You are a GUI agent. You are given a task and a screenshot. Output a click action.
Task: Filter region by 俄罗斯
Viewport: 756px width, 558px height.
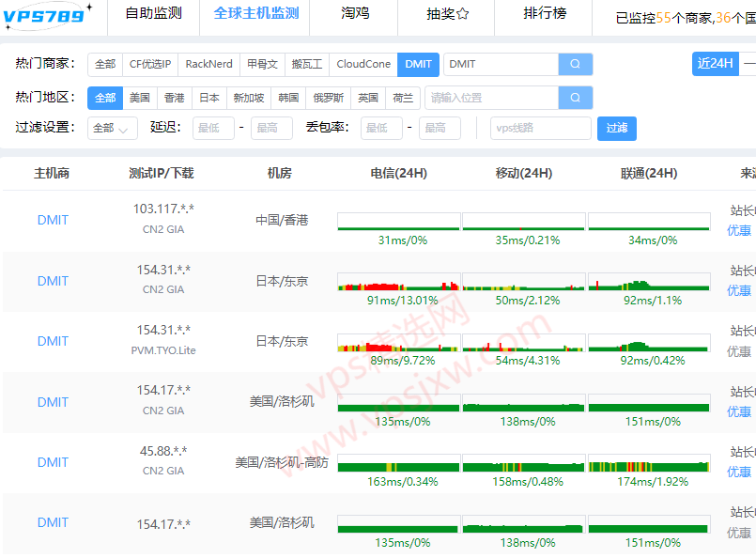click(329, 98)
